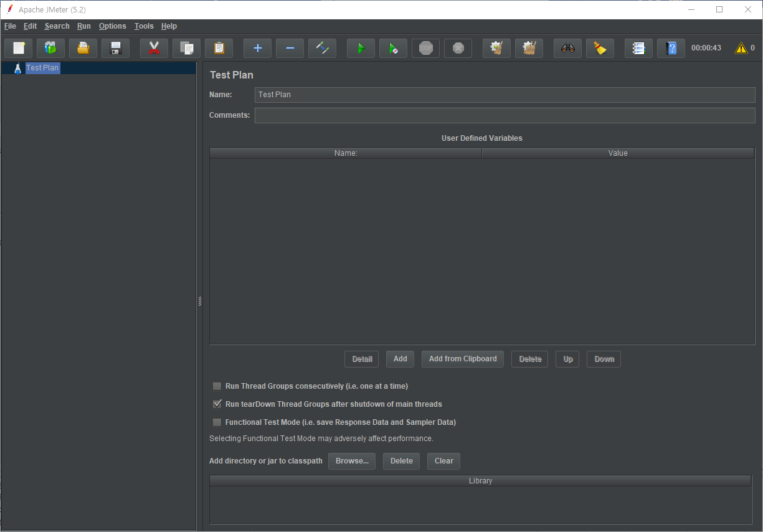Screen dimensions: 763x532
Task: Uncheck Run tearDown Thread Groups option
Action: pos(217,404)
